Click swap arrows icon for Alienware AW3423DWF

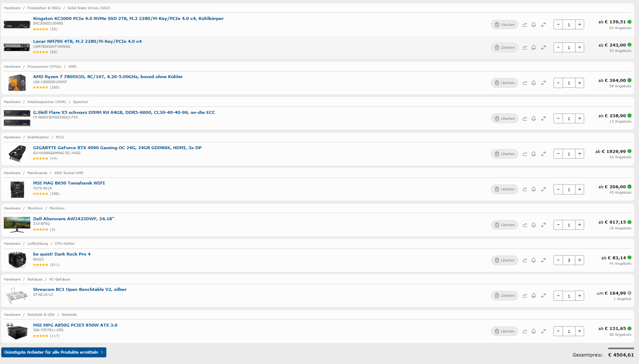(543, 225)
